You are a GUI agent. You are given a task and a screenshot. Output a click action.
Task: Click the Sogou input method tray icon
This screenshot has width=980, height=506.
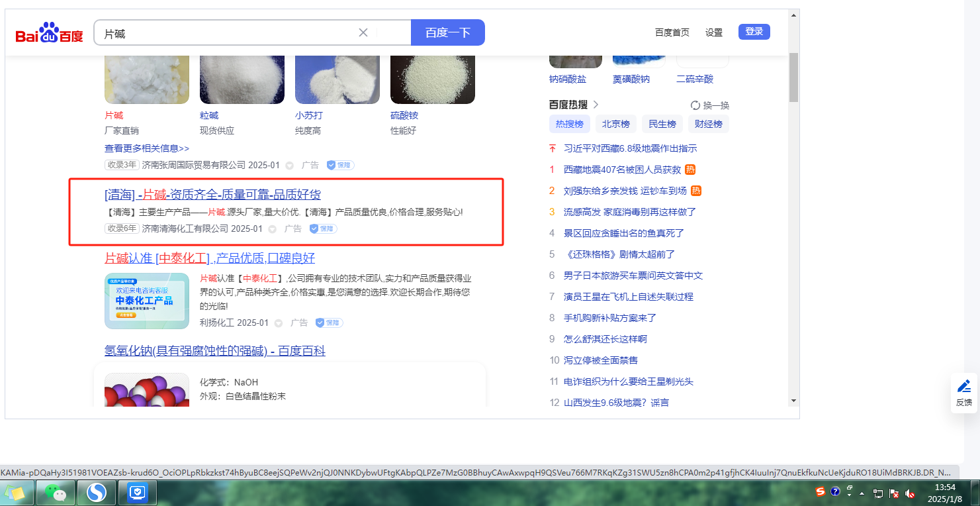tap(821, 491)
